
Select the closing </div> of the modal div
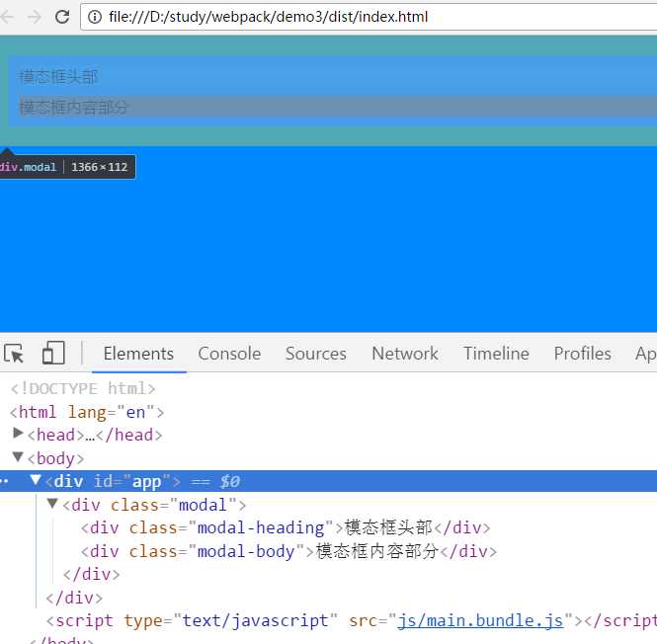pos(91,575)
